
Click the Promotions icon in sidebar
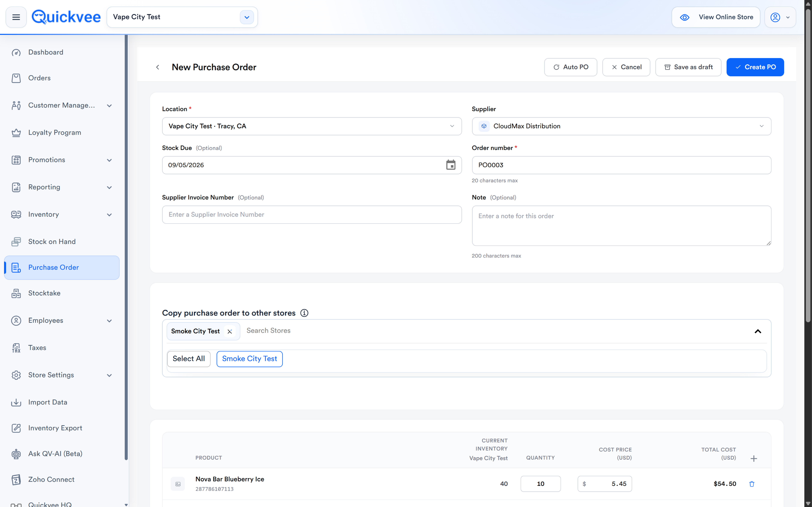point(16,160)
